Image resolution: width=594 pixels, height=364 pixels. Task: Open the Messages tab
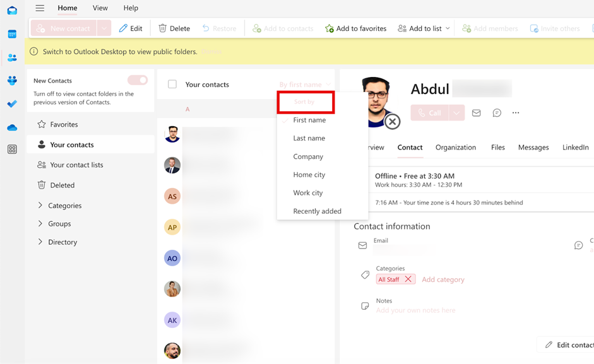pos(533,148)
